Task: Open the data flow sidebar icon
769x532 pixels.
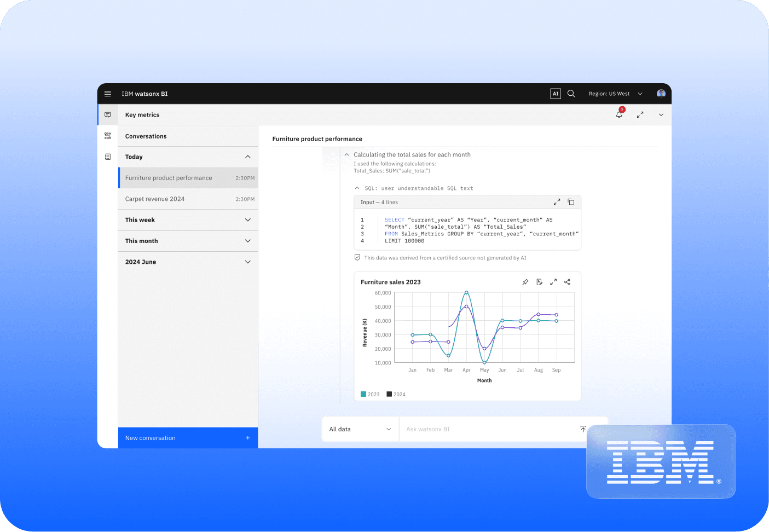Action: [108, 136]
